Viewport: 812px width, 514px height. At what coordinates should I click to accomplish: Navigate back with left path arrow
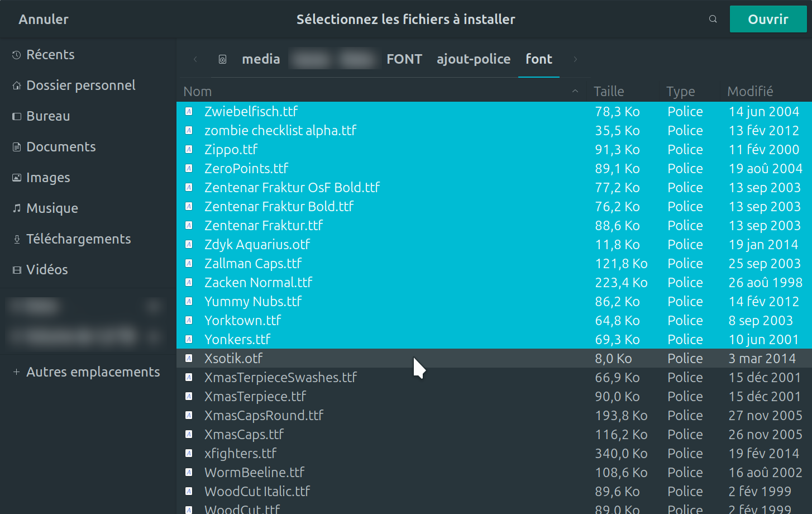coord(195,59)
